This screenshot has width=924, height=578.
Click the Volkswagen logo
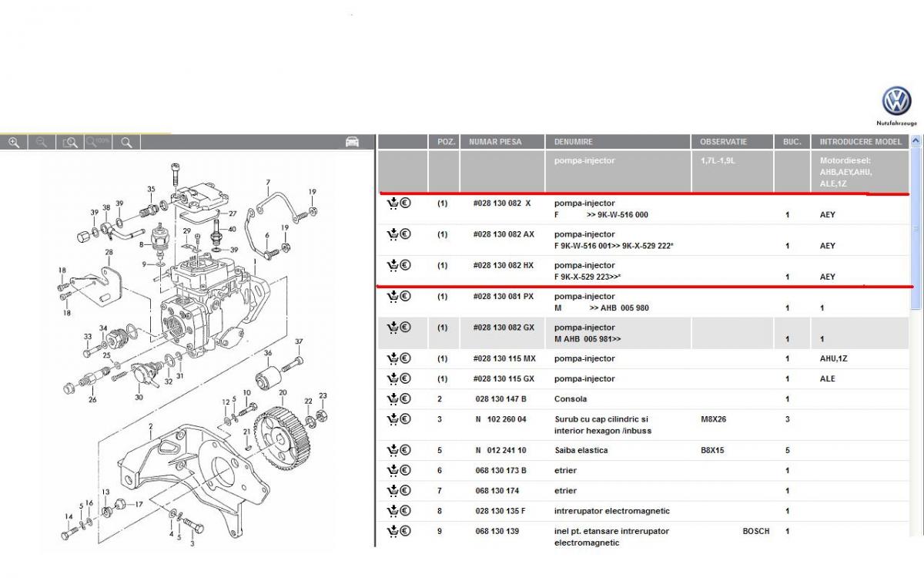tap(896, 102)
